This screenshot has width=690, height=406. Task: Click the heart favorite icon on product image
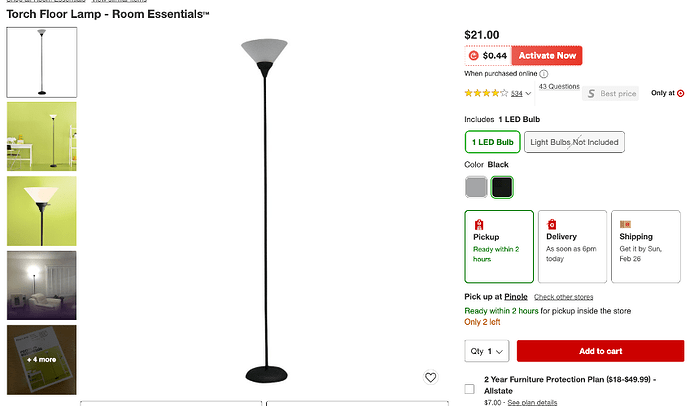(430, 378)
